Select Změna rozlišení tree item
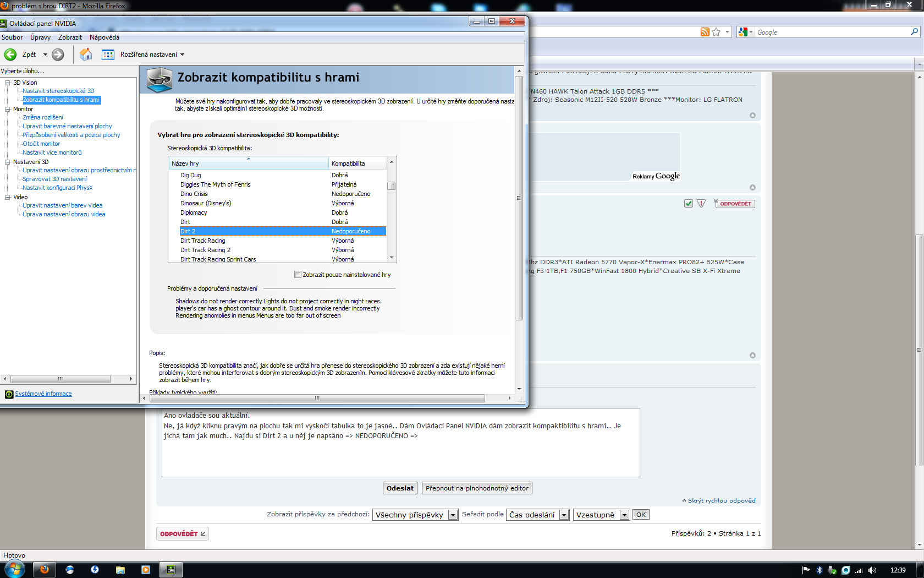This screenshot has height=578, width=924. 43,118
